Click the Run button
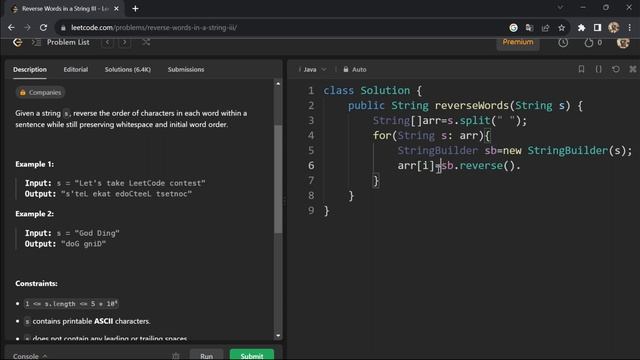 (x=207, y=356)
